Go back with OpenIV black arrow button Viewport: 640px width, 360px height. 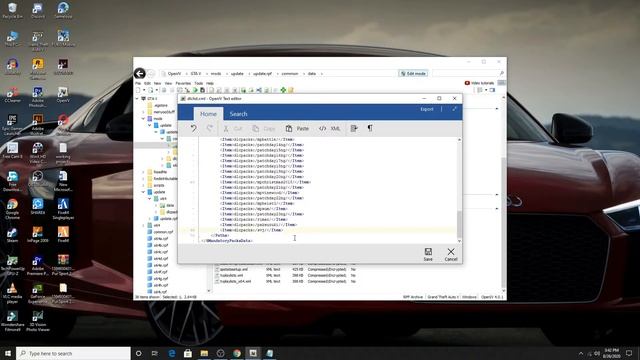(x=140, y=73)
